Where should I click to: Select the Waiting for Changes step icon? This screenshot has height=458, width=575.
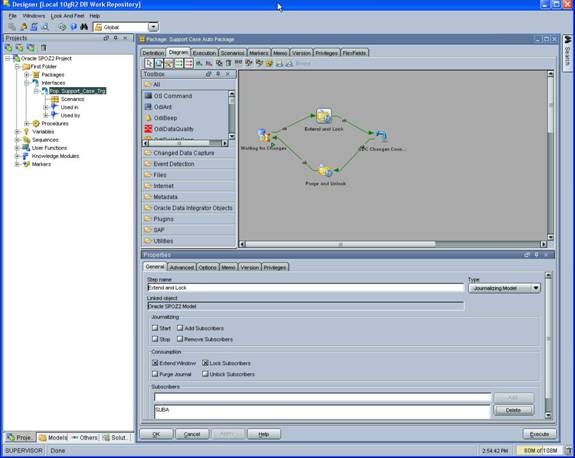coord(264,136)
